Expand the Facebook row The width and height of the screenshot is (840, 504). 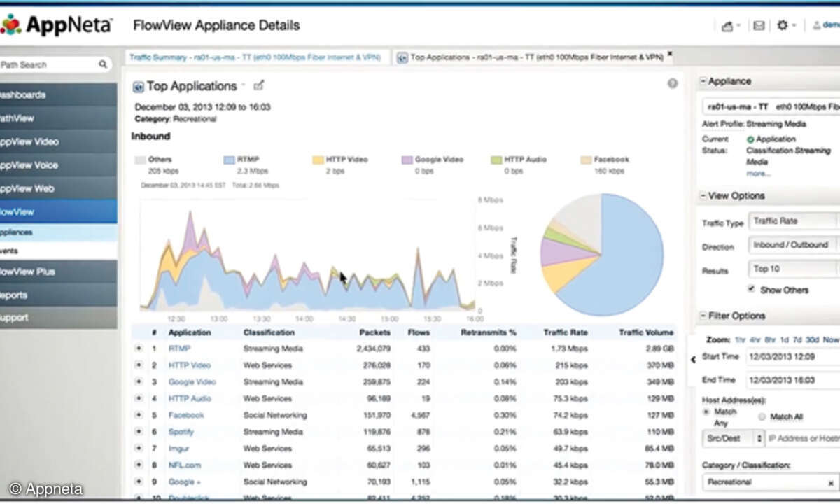[138, 415]
